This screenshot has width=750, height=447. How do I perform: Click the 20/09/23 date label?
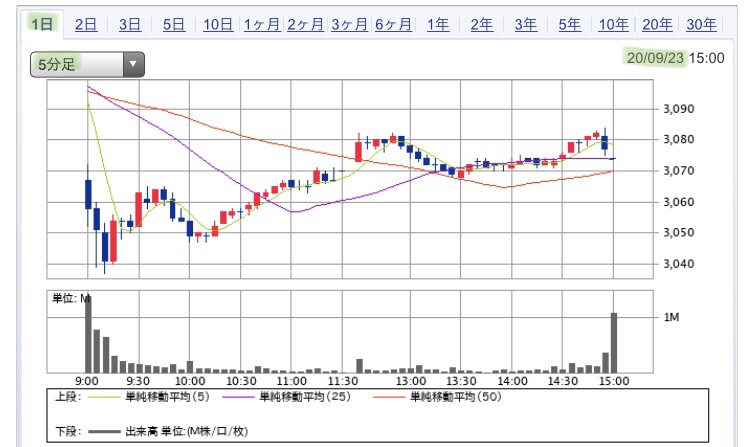pyautogui.click(x=655, y=58)
